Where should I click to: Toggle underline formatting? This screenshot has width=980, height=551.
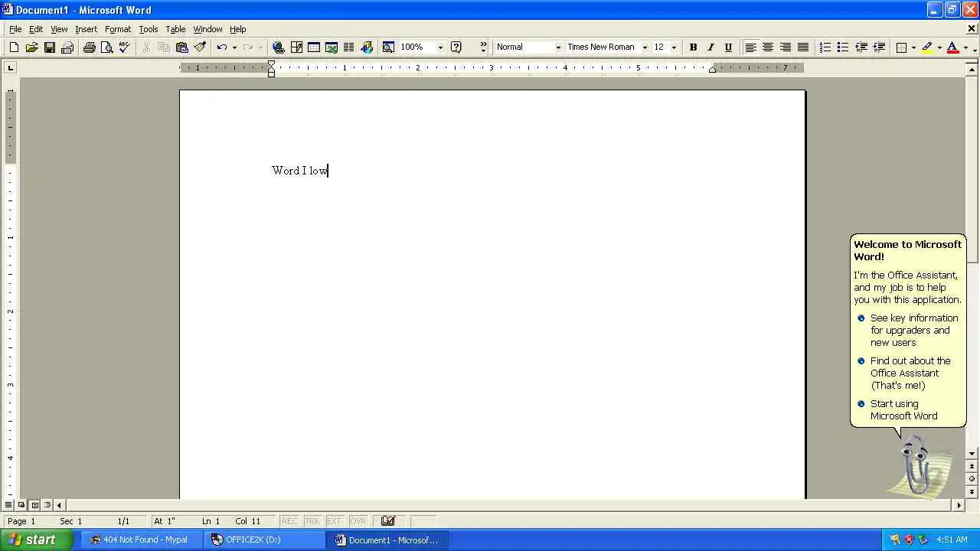[728, 47]
